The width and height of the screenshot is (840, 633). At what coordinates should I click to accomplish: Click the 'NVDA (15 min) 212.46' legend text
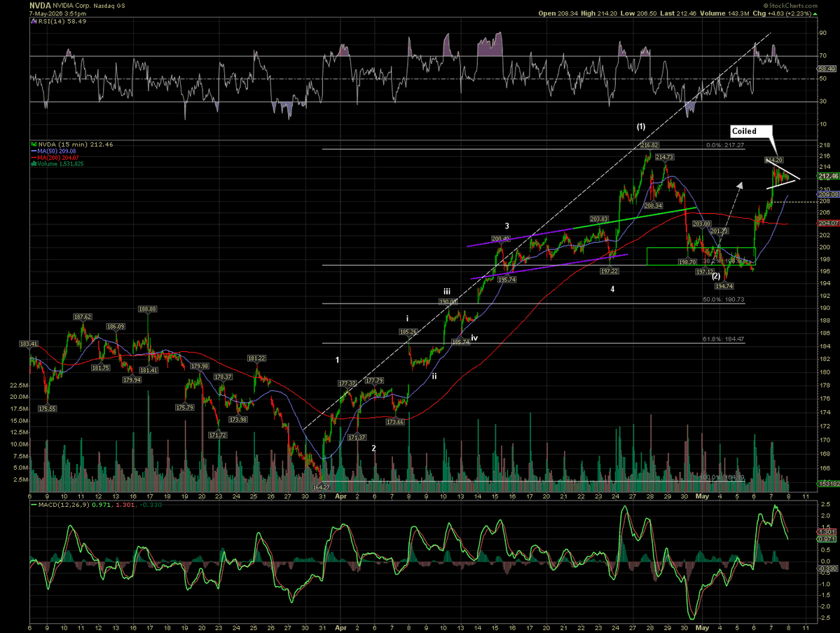(x=76, y=144)
